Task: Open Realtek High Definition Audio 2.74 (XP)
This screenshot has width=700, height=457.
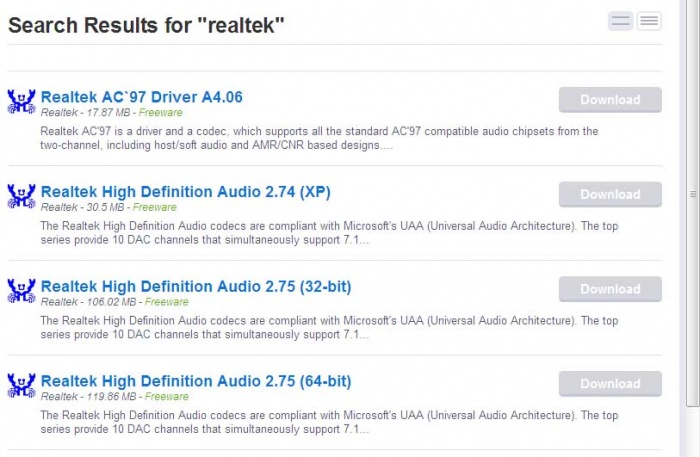Action: coord(185,192)
